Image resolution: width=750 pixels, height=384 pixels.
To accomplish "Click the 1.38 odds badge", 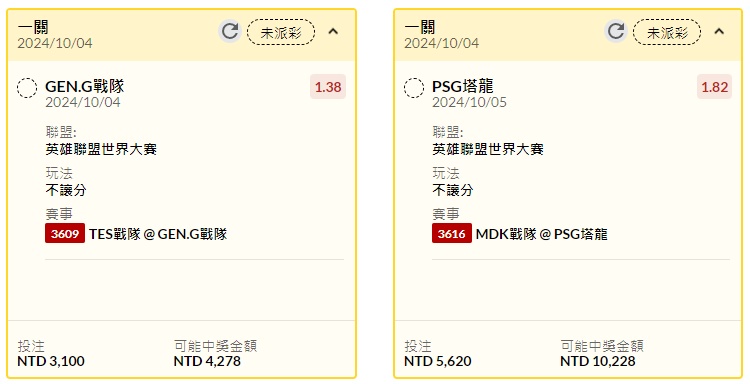I will tap(328, 87).
